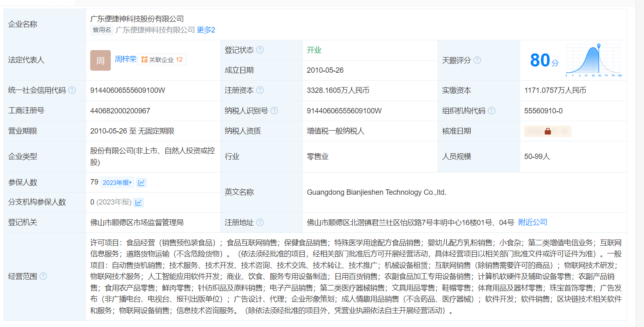Click founding date 2010-05-26
Viewport: 644px width, 327px height.
[x=325, y=70]
